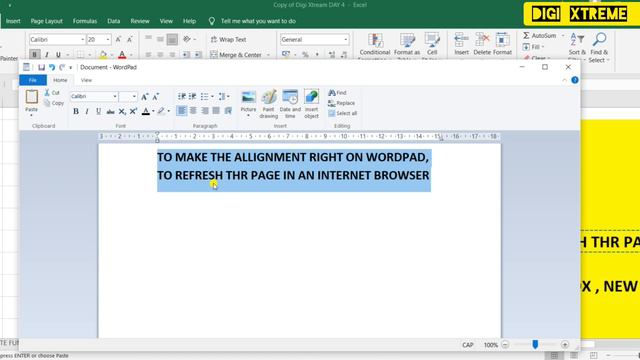640x360 pixels.
Task: Open the WordPad File tab
Action: coord(33,80)
